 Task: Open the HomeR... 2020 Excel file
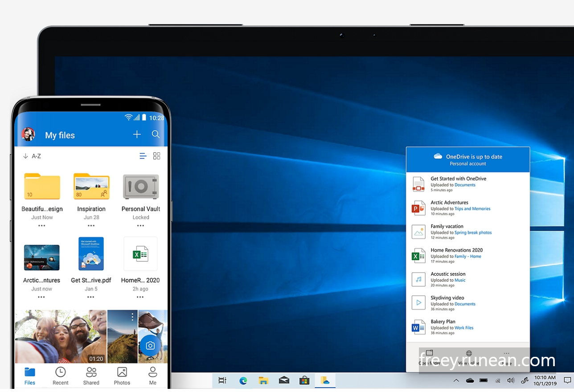[140, 254]
